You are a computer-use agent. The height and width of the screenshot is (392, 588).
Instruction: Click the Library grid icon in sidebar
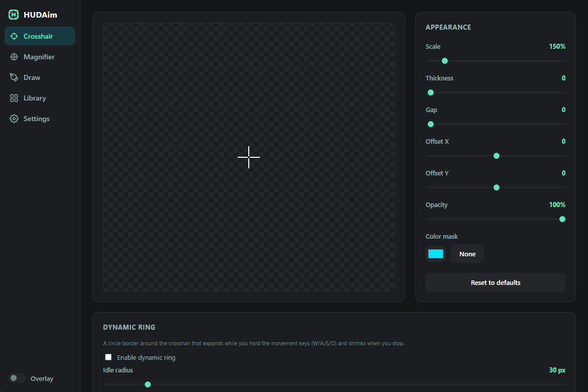point(14,98)
